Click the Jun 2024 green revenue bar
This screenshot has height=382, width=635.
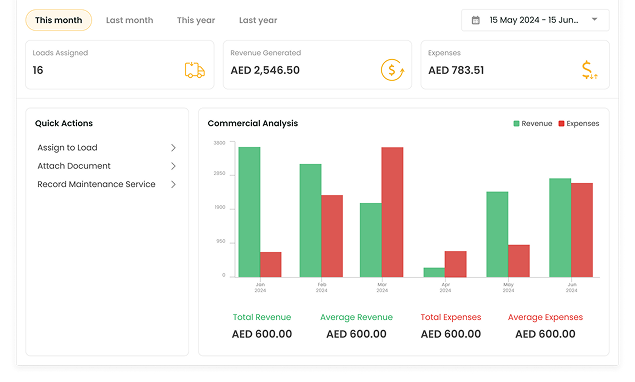560,228
